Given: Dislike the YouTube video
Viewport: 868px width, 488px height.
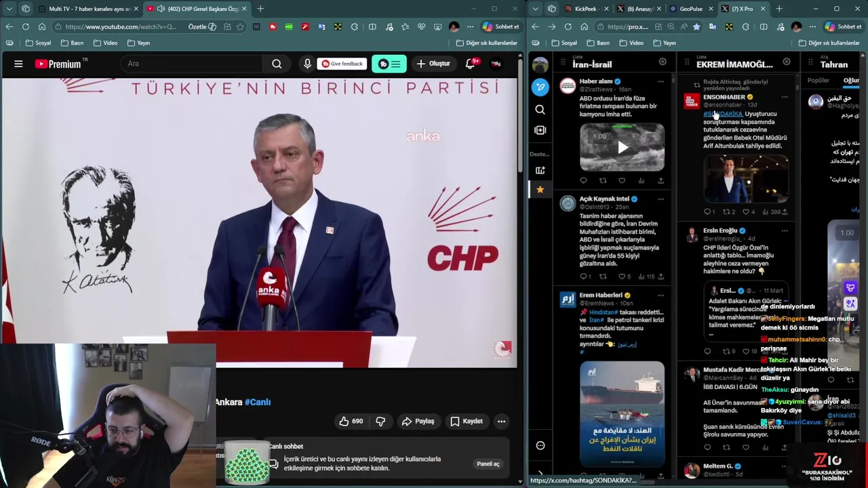Looking at the screenshot, I should coord(380,421).
